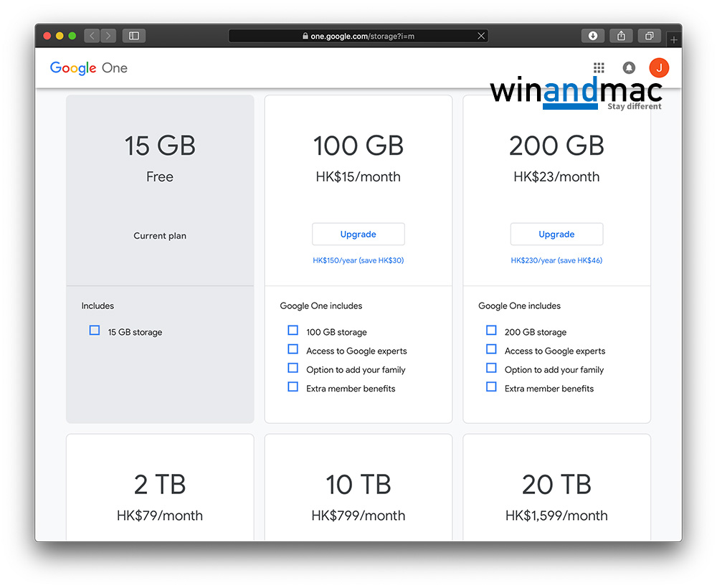Viewport: 717px width, 588px height.
Task: Check the 100 GB storage box
Action: tap(293, 331)
